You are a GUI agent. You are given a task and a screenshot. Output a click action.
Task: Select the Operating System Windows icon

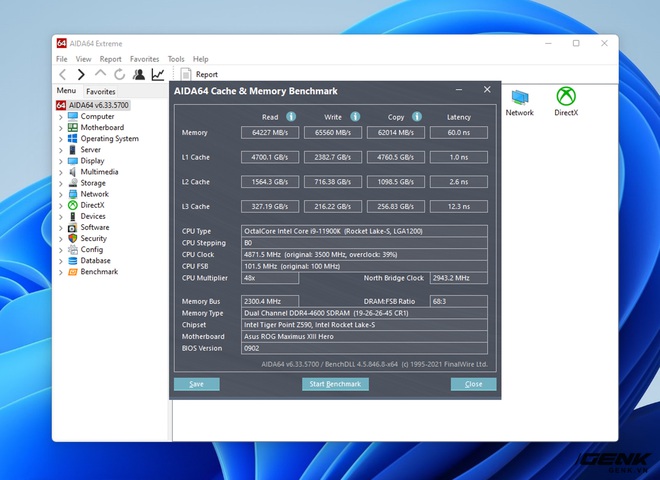pos(73,139)
